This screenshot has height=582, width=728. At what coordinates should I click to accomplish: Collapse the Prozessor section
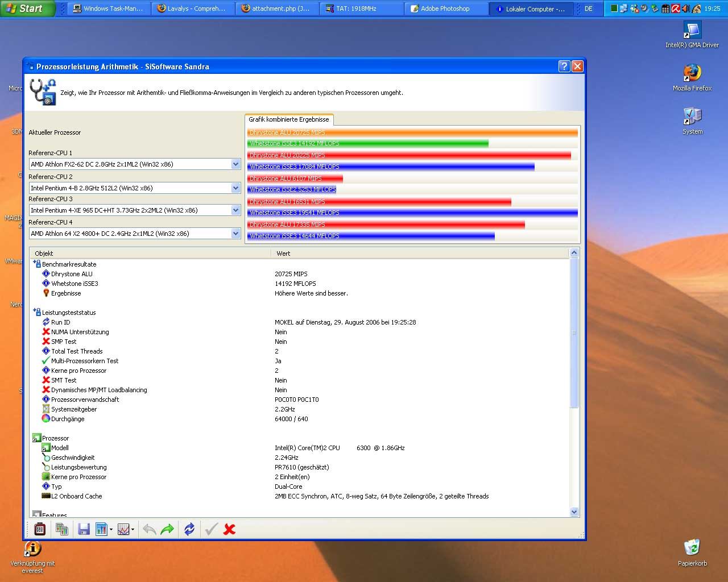click(x=36, y=438)
